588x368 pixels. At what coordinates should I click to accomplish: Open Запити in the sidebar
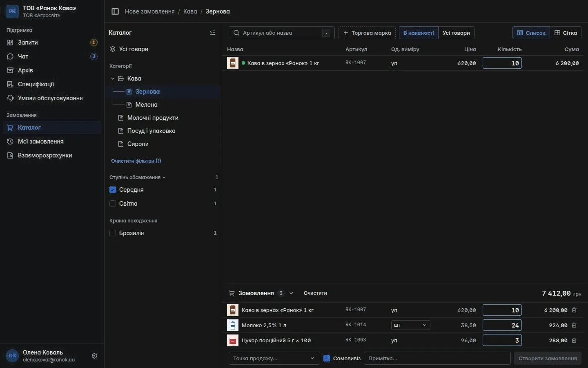pos(52,43)
